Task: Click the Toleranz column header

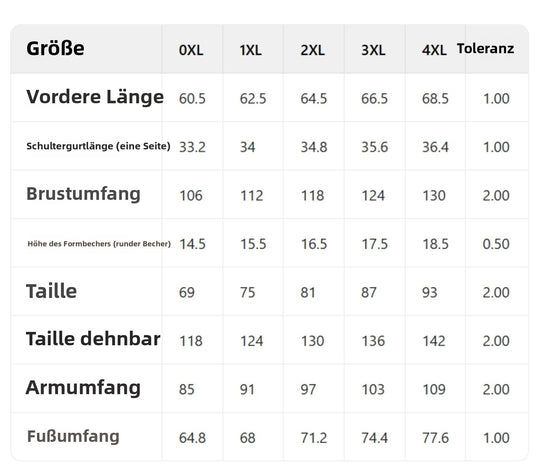Action: pos(485,49)
